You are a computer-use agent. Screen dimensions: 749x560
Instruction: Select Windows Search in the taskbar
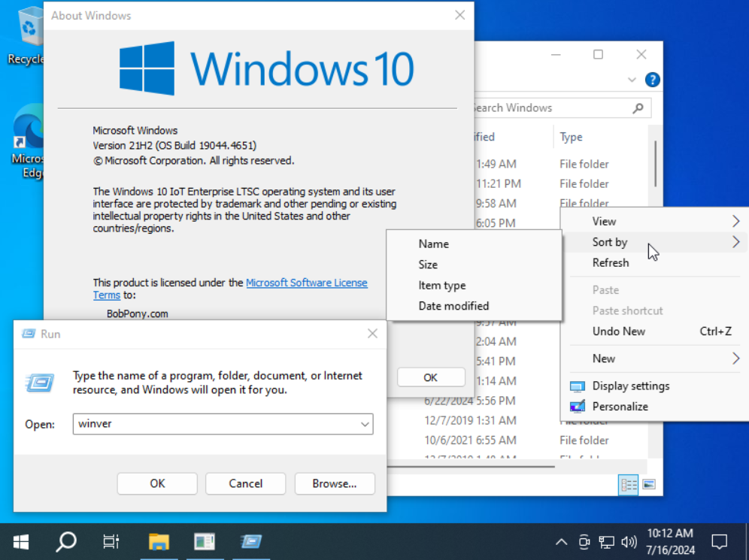[x=65, y=541]
